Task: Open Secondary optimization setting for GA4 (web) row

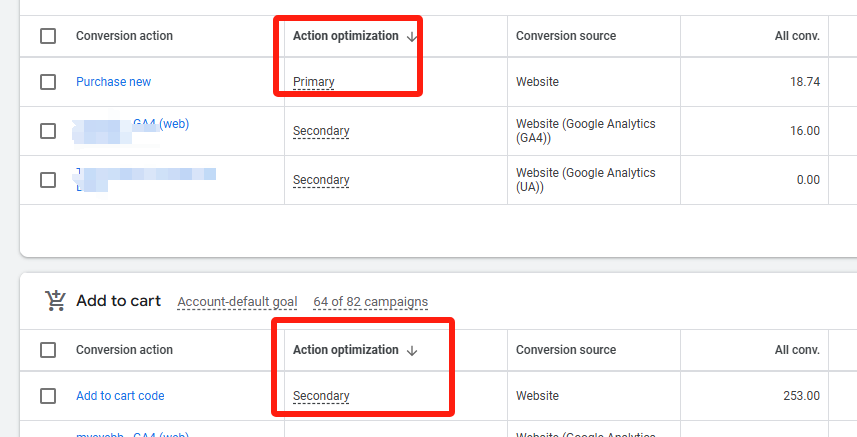Action: pyautogui.click(x=321, y=131)
